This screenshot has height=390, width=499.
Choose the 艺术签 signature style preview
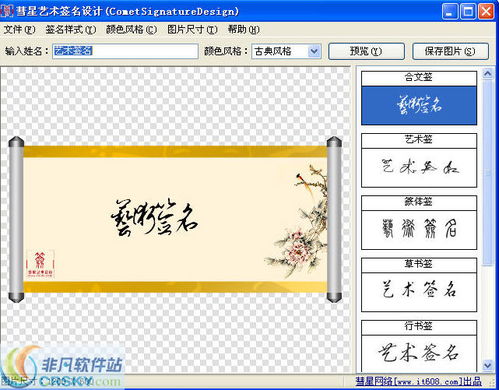[419, 168]
